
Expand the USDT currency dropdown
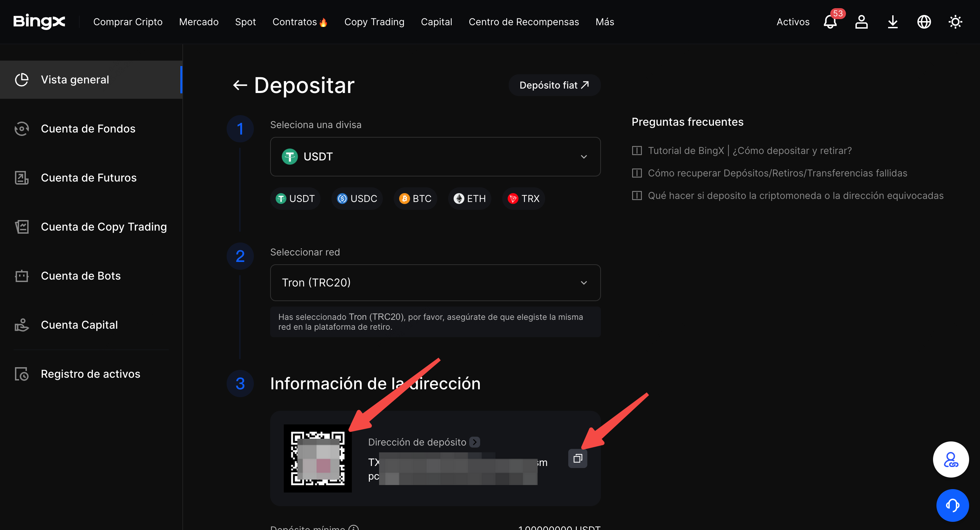coord(435,157)
